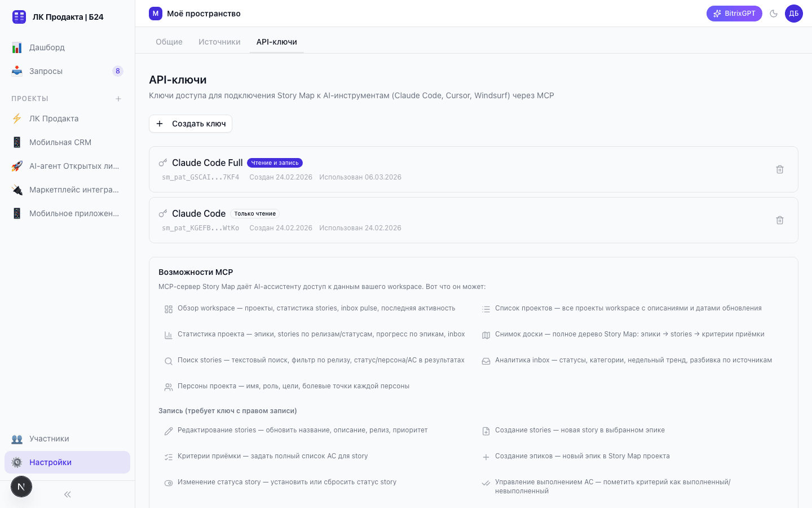Open the Мобильная CRM project
The height and width of the screenshot is (508, 812).
(60, 142)
